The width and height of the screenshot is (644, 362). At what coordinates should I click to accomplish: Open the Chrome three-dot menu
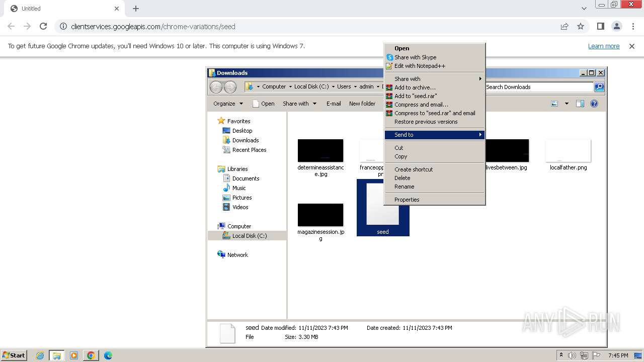[x=633, y=26]
